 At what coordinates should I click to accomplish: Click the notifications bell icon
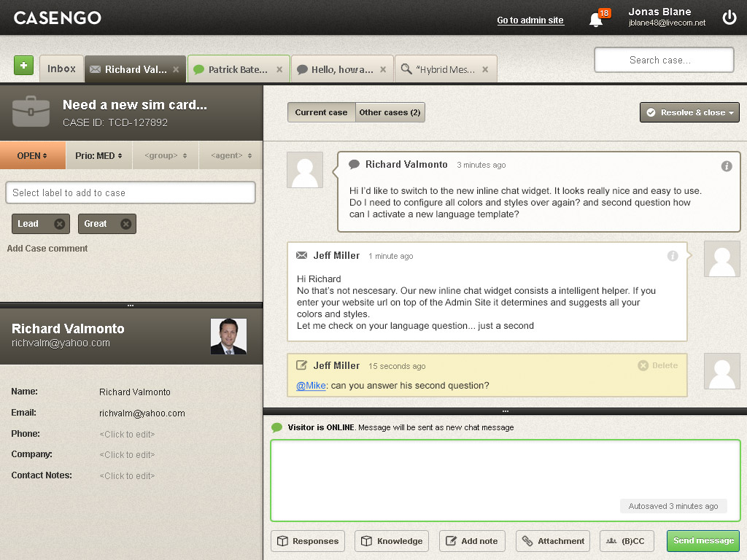point(596,20)
